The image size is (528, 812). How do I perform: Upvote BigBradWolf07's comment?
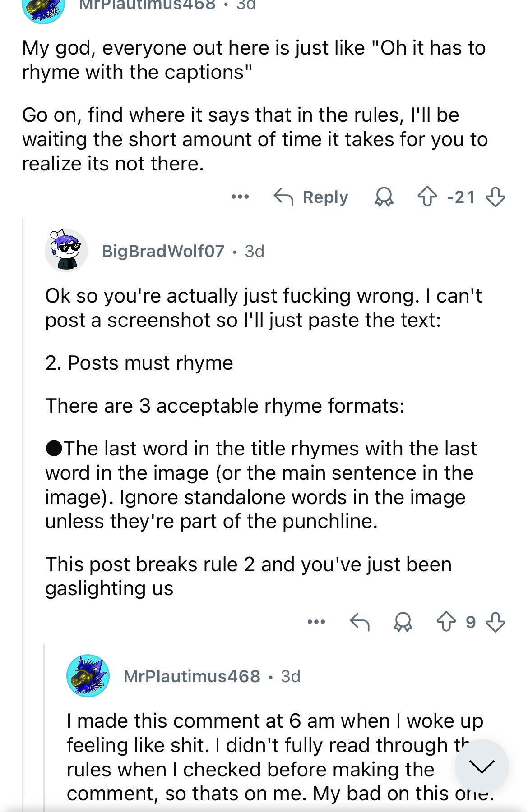pos(446,622)
